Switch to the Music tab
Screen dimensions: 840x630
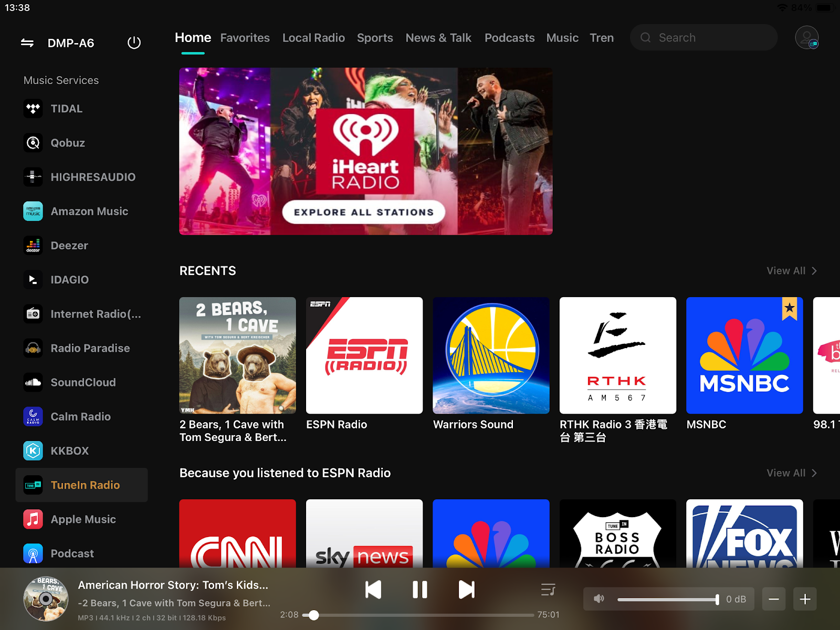(562, 38)
